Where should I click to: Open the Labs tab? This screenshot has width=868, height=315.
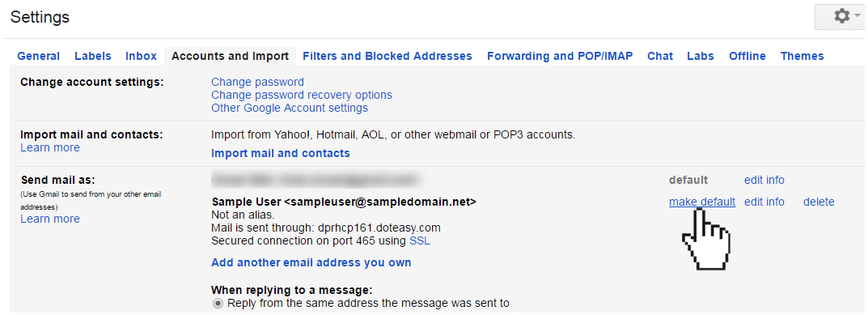701,56
